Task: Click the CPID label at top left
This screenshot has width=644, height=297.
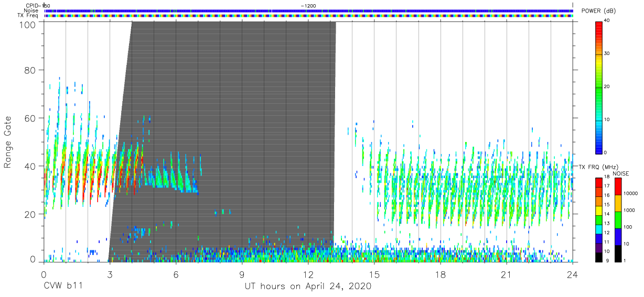Action: tap(33, 5)
